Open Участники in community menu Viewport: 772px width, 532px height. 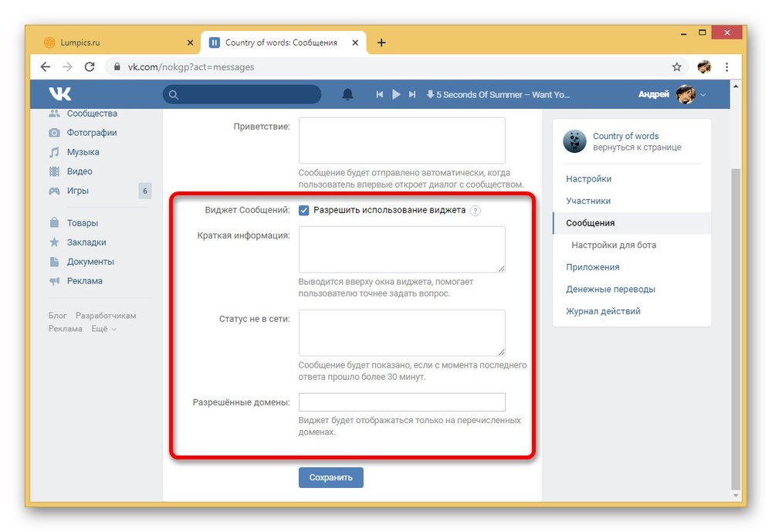[x=587, y=201]
